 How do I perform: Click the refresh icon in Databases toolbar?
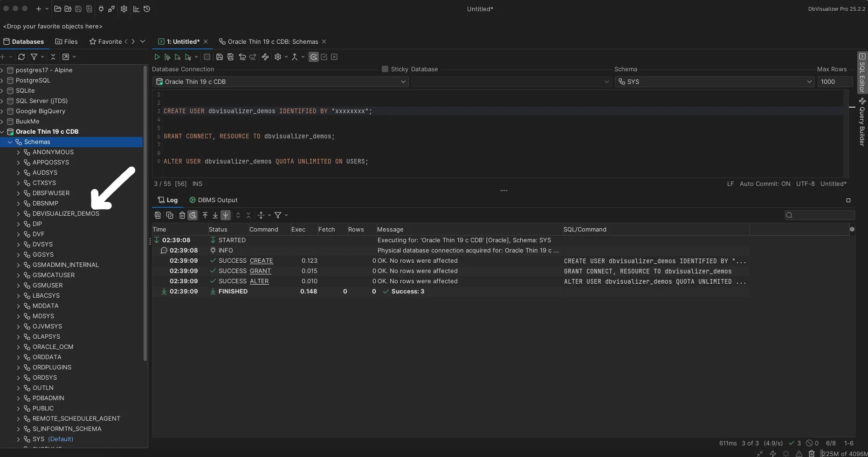21,57
